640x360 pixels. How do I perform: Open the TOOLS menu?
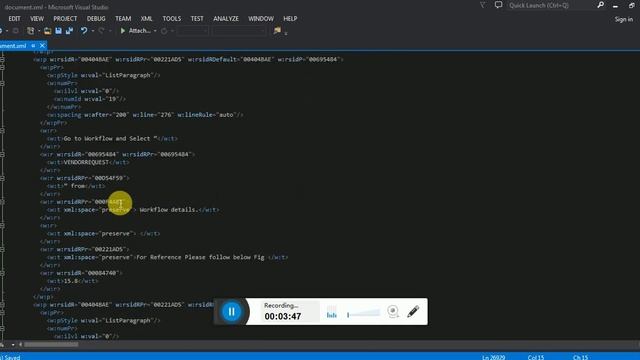coord(171,19)
